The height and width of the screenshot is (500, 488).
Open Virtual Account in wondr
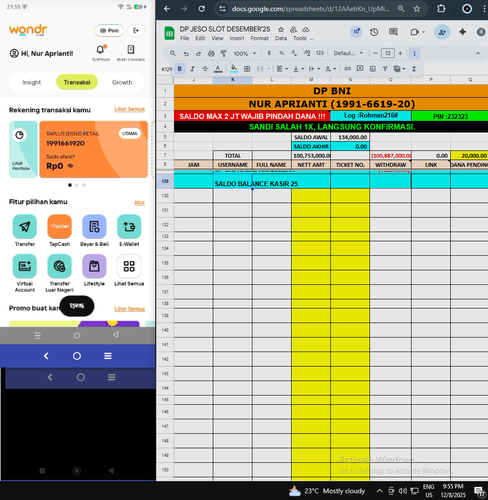click(25, 266)
